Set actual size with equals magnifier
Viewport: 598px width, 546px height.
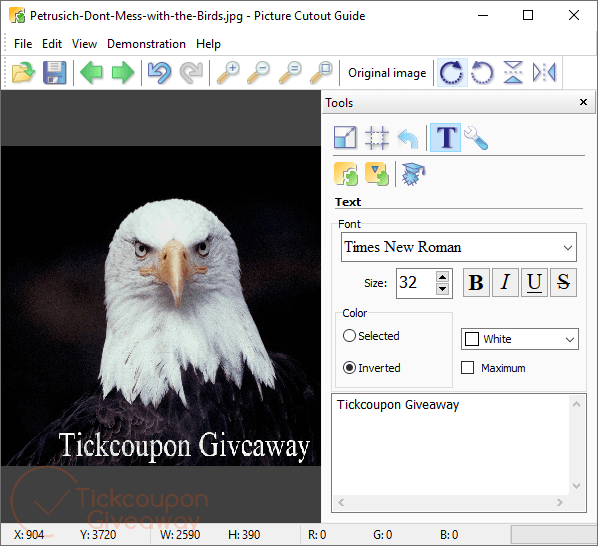(290, 72)
